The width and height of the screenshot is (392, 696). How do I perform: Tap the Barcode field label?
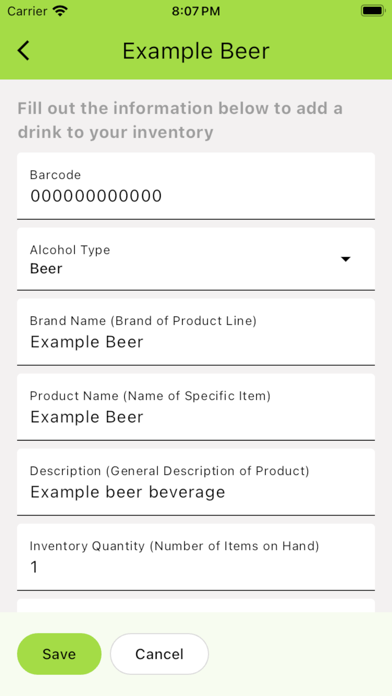(55, 175)
